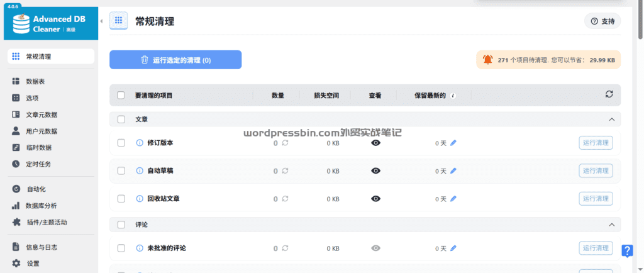
Task: Edit keep-days for 自动草稿 with the pencil
Action: (453, 170)
